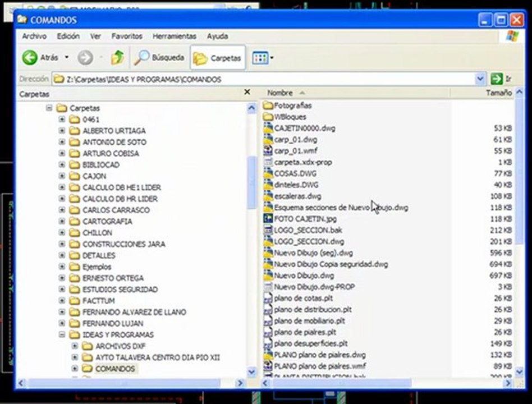This screenshot has height=404, width=532.
Task: Click the greyed Forward arrow icon
Action: (85, 57)
